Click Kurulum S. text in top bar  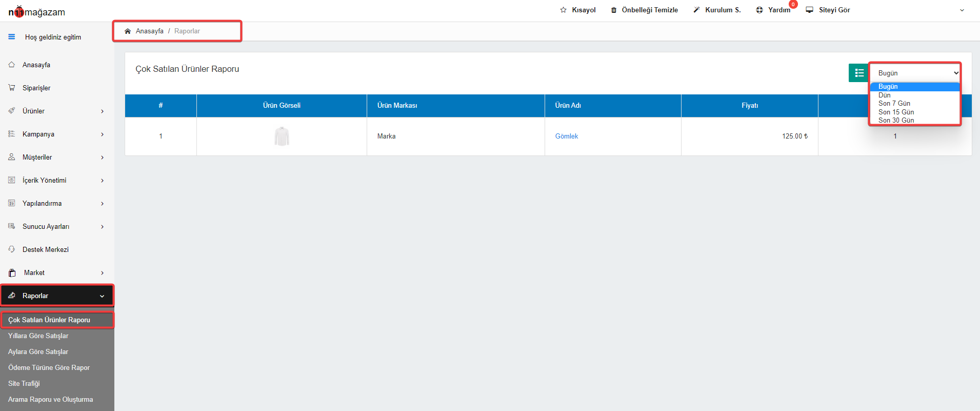(x=723, y=10)
